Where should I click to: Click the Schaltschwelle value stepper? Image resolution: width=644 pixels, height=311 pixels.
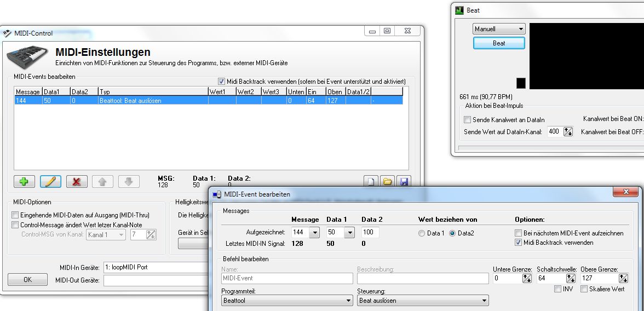570,279
